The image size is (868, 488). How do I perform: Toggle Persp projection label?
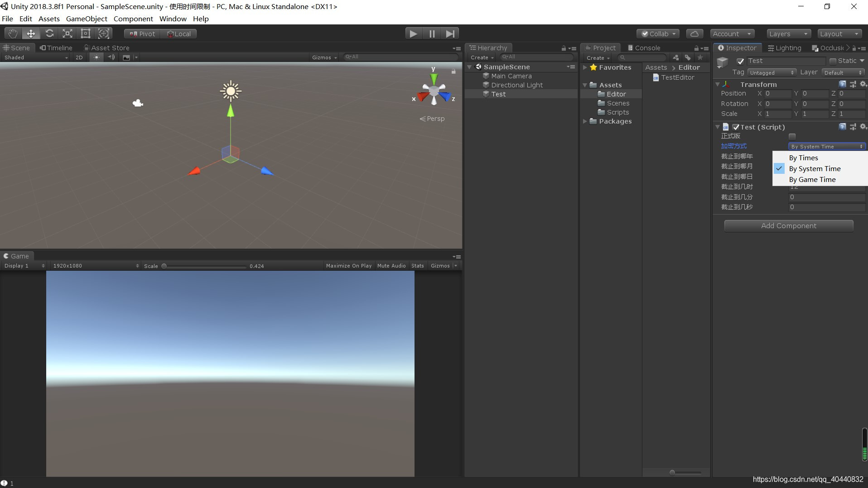click(x=432, y=119)
